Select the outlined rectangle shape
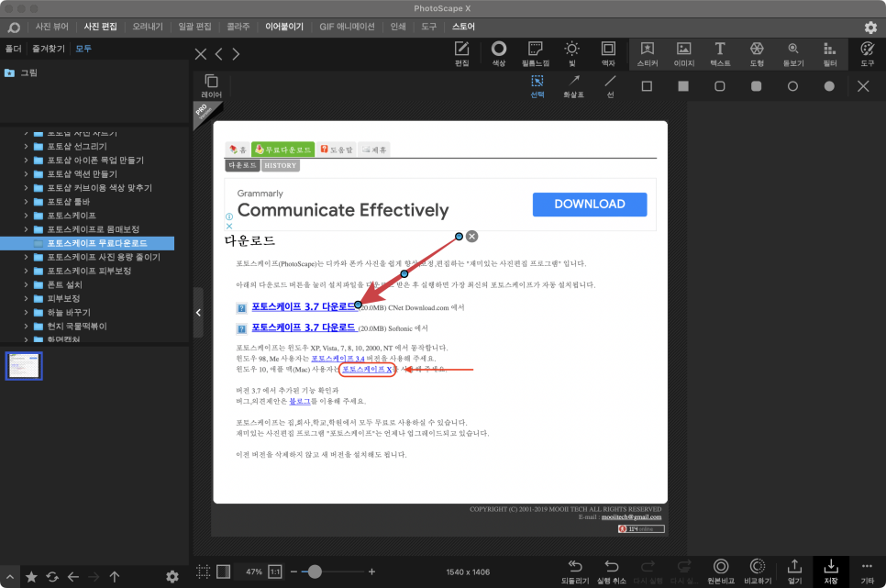The width and height of the screenshot is (886, 588). coord(647,86)
